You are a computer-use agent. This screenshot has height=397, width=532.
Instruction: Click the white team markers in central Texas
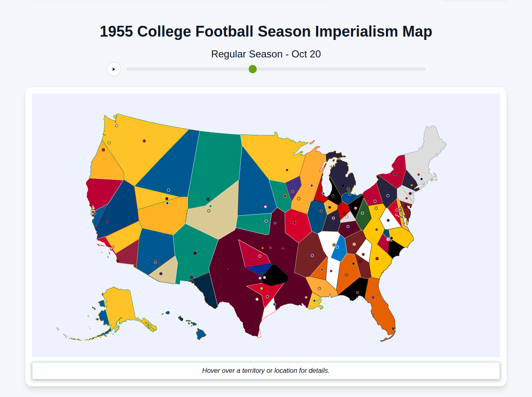pyautogui.click(x=262, y=278)
